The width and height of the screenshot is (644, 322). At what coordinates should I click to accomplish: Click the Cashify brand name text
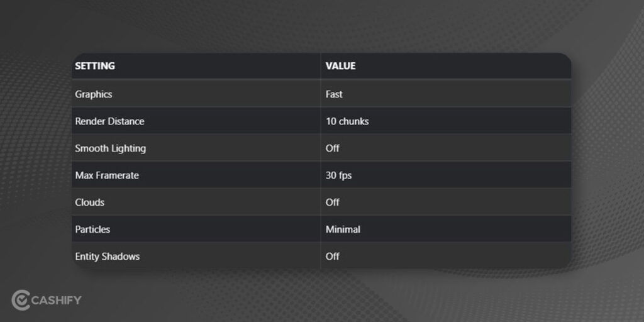(56, 300)
